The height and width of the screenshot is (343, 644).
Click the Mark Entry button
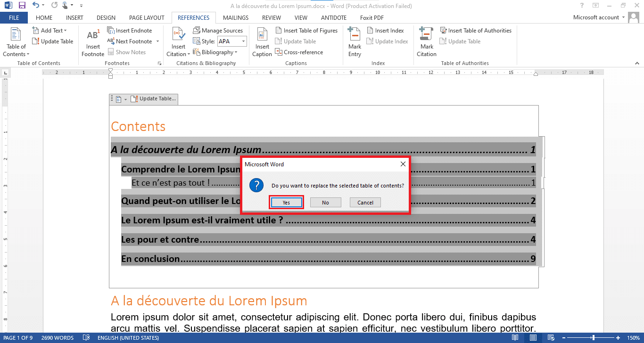pyautogui.click(x=355, y=43)
